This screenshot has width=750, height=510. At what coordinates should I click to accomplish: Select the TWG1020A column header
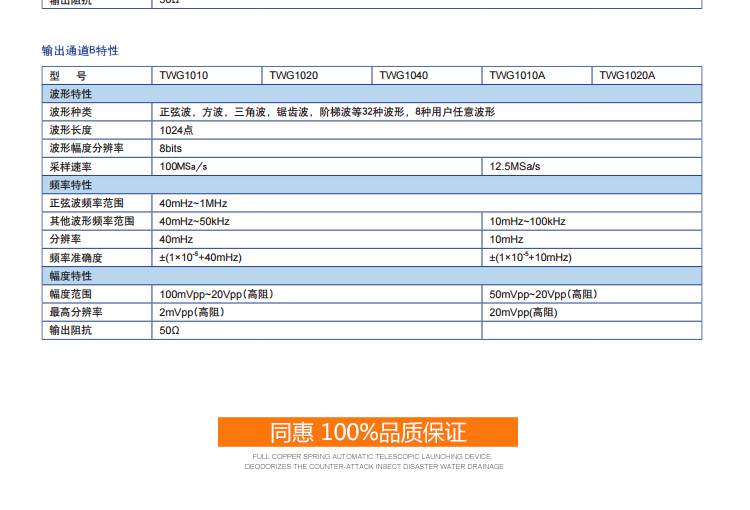(x=627, y=75)
